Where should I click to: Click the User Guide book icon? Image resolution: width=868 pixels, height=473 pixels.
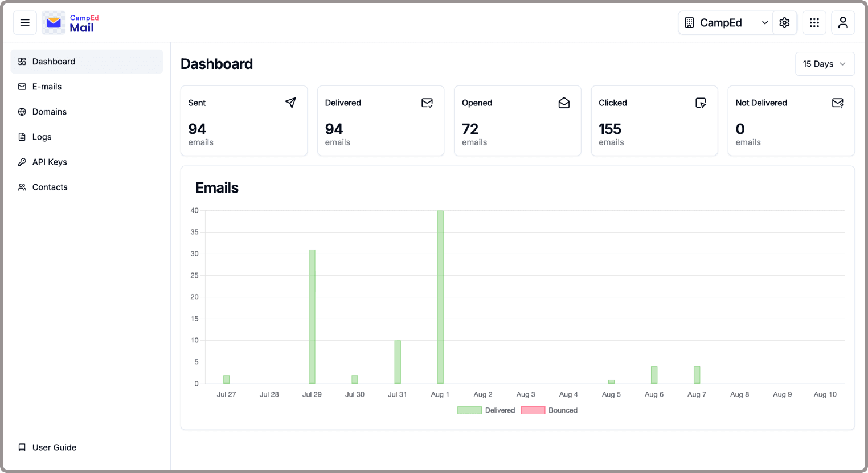(22, 447)
